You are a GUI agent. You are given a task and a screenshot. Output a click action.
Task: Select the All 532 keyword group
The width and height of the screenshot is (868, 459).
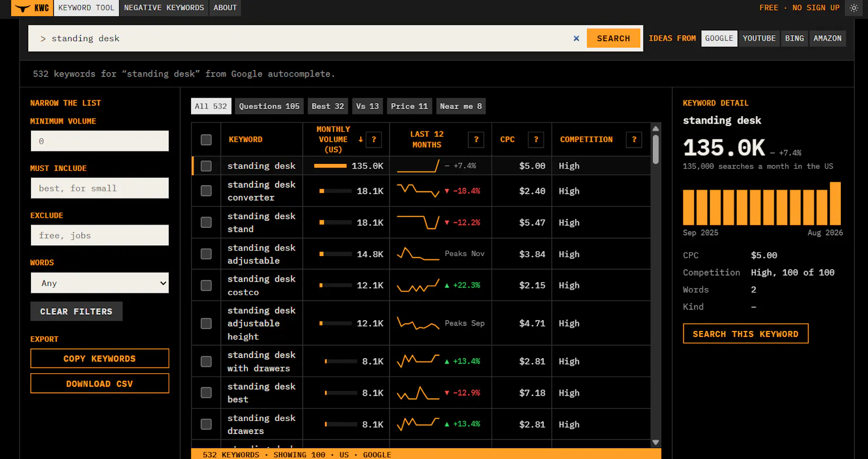[211, 106]
